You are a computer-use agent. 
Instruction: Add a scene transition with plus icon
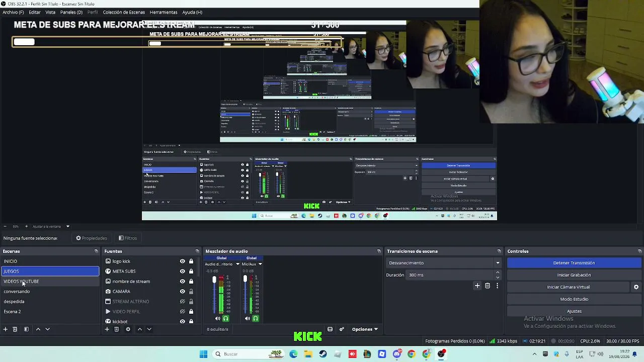point(477,286)
